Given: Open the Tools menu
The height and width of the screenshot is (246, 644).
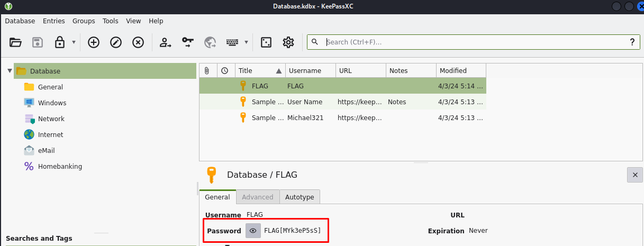Looking at the screenshot, I should (x=111, y=21).
